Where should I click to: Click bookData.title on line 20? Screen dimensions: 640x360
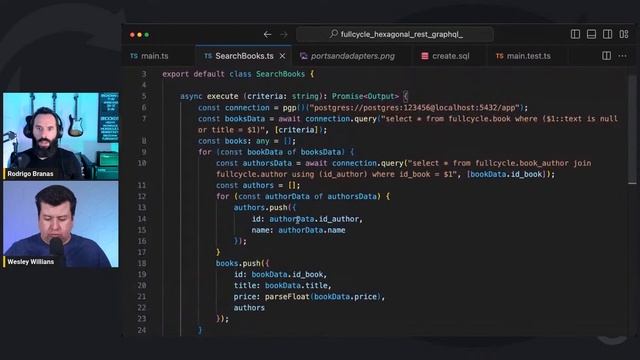[x=296, y=286]
